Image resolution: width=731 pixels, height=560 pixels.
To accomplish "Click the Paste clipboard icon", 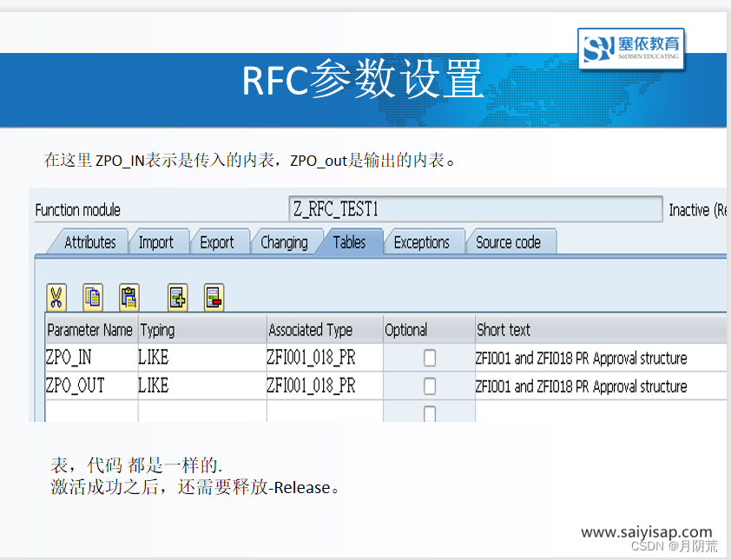I will click(x=129, y=298).
